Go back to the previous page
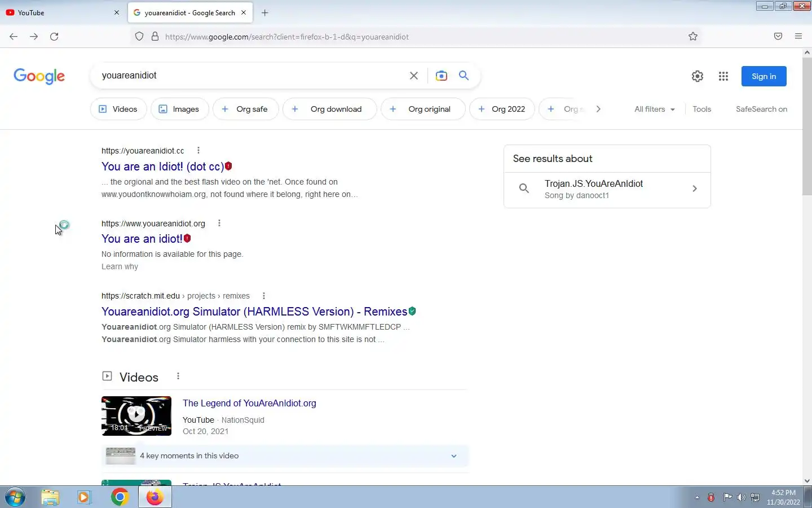This screenshot has width=812, height=508. click(14, 37)
